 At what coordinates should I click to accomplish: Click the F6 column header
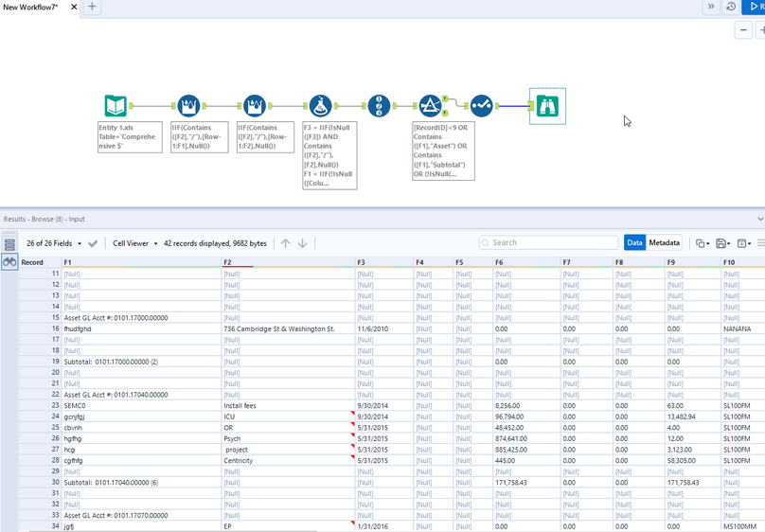coord(526,262)
